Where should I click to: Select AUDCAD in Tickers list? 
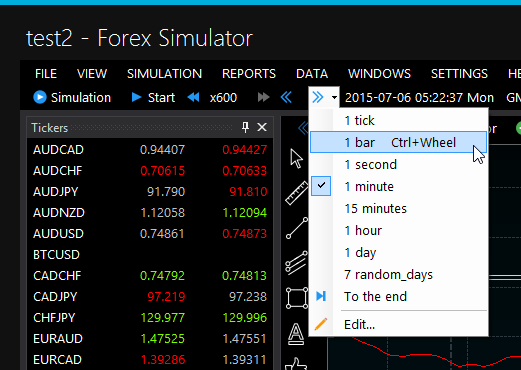(x=150, y=150)
